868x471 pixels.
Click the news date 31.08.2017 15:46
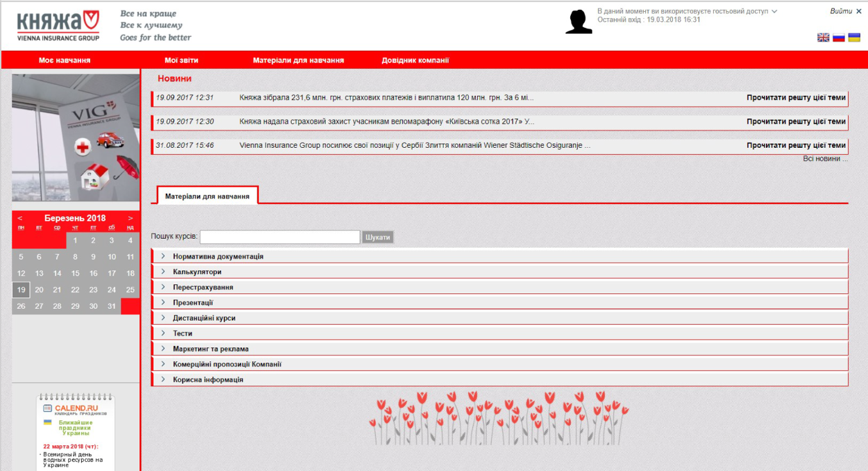point(185,146)
